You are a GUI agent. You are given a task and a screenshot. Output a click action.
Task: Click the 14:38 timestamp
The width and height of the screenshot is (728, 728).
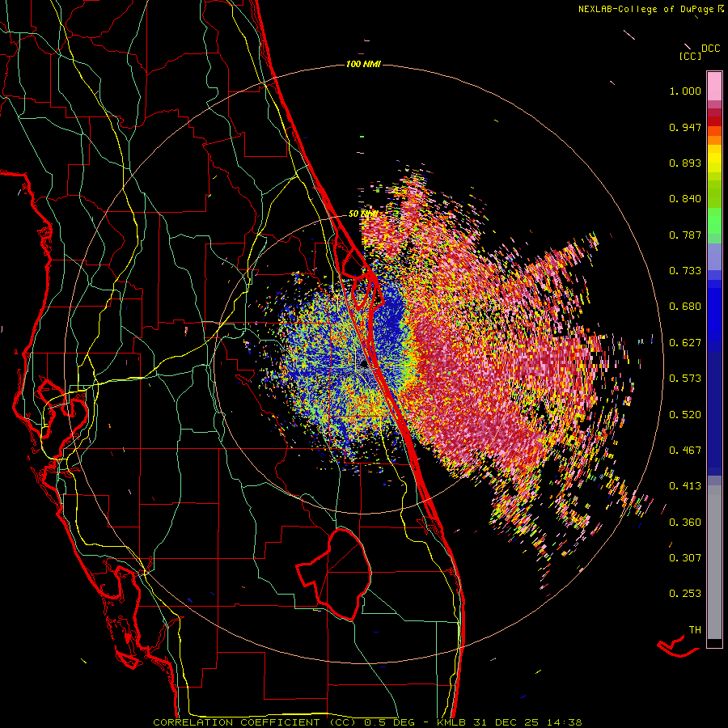564,722
